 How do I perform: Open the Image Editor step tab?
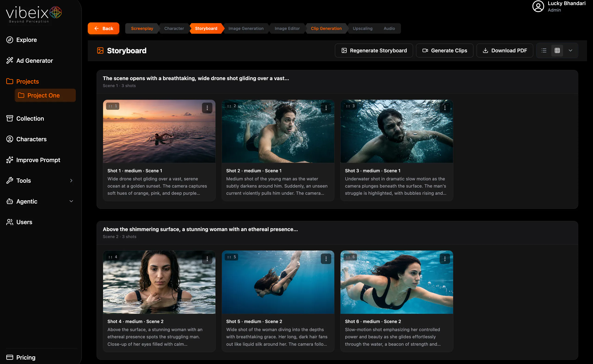coord(287,28)
